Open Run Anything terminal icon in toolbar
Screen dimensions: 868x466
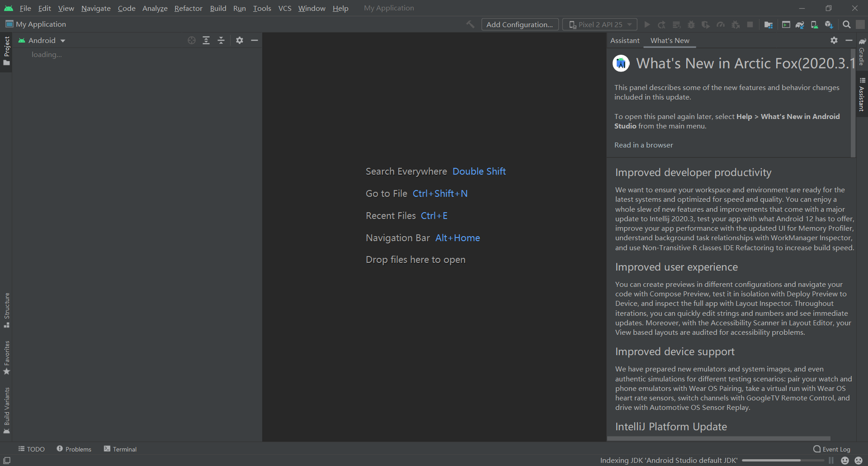click(786, 24)
